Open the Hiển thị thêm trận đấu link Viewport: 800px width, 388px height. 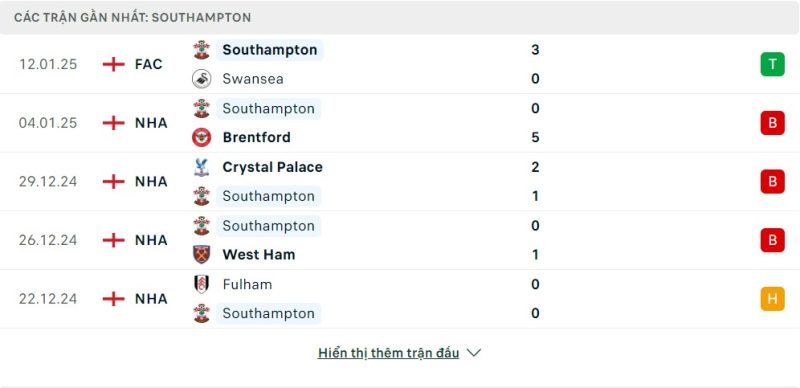[388, 353]
